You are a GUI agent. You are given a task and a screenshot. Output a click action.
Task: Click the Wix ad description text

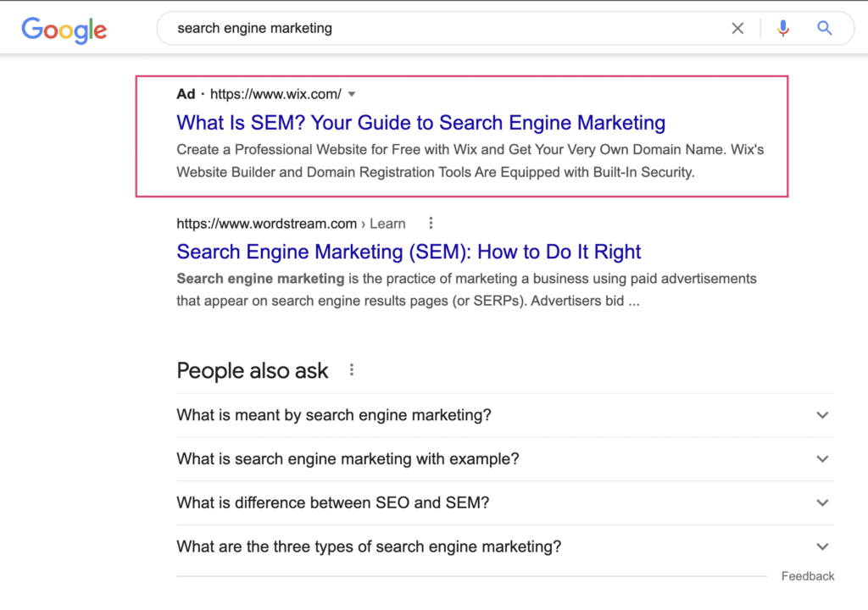click(x=470, y=161)
